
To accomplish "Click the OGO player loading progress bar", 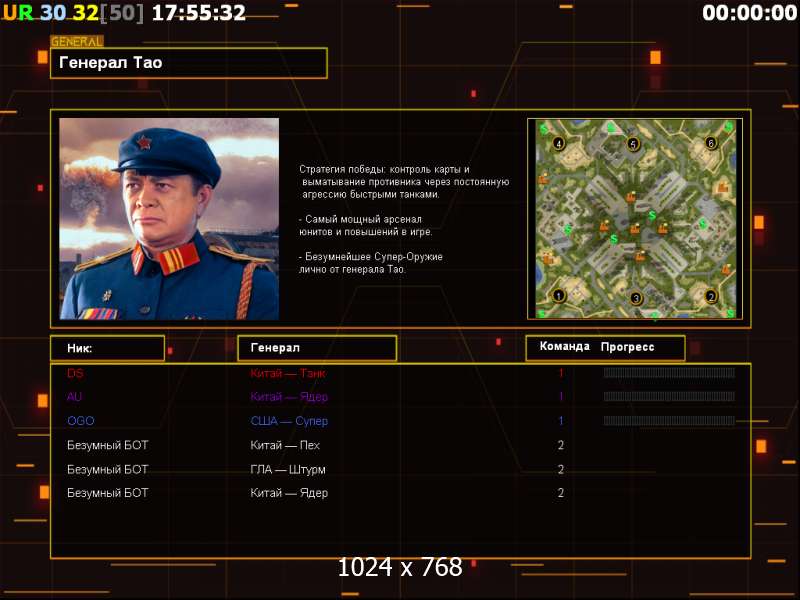I will coord(669,421).
